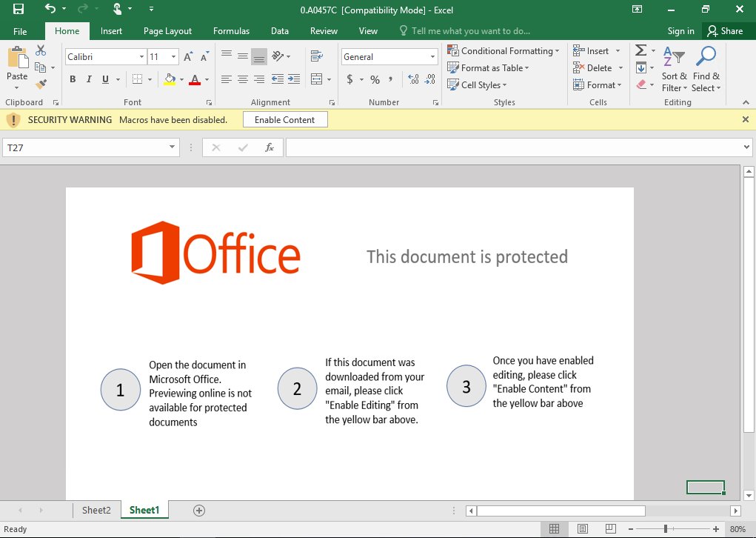
Task: Open the General number format dropdown
Action: point(432,57)
